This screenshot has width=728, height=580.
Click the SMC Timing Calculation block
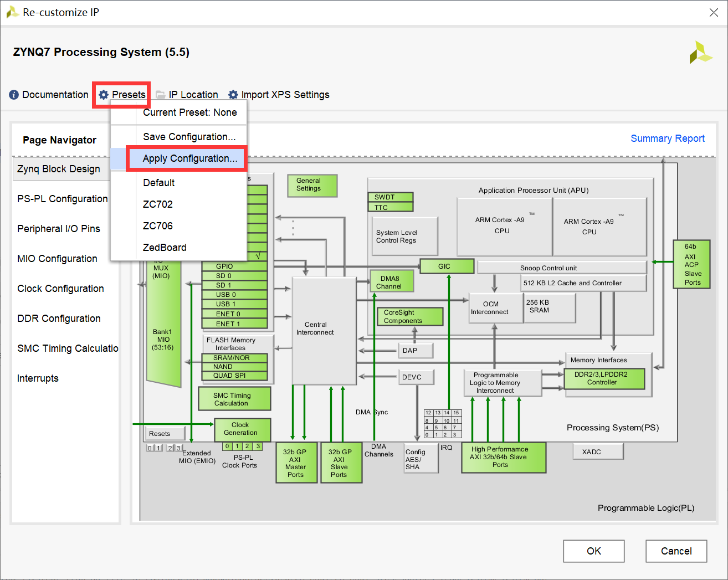pos(234,399)
